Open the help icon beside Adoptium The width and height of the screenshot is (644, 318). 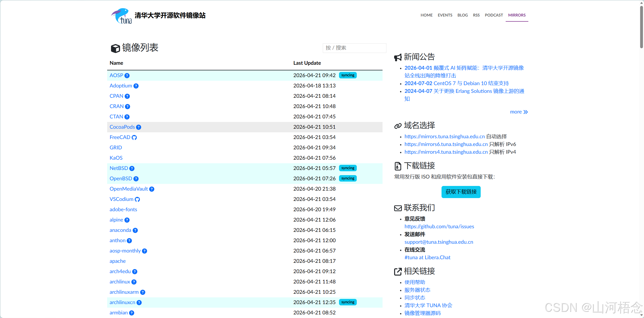point(136,86)
